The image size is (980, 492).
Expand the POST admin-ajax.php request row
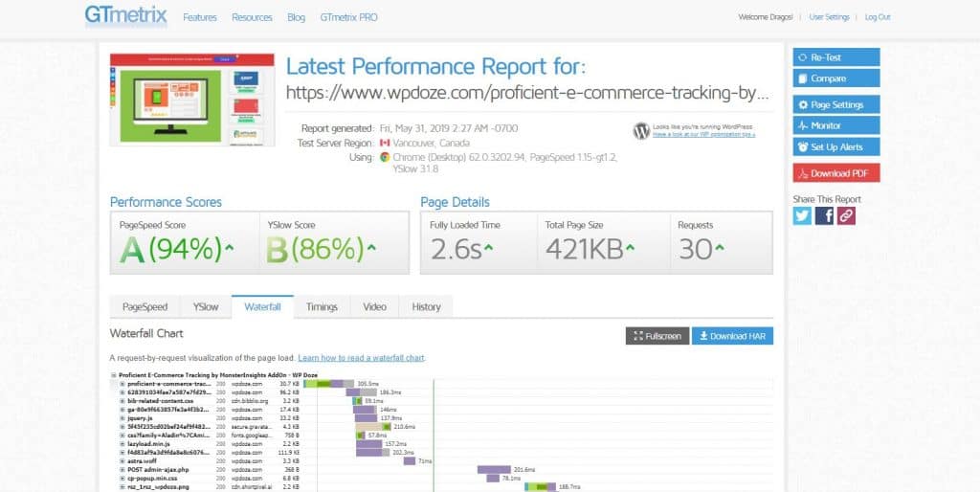point(122,469)
